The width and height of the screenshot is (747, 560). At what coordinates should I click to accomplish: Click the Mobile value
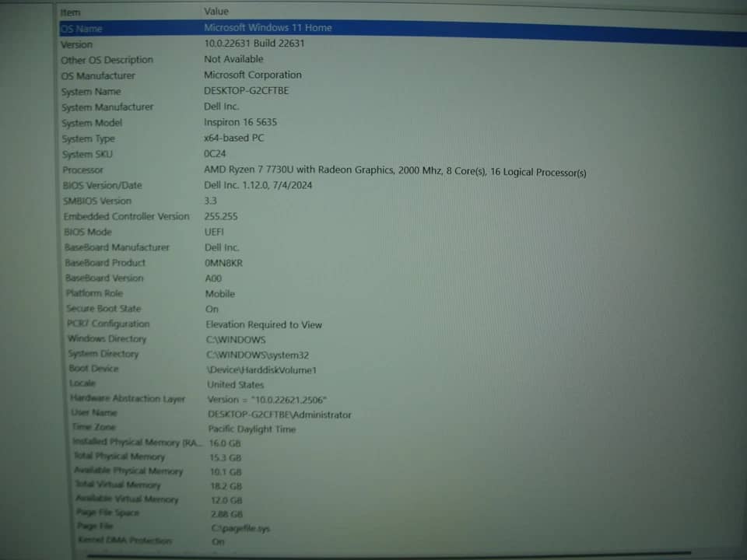220,294
